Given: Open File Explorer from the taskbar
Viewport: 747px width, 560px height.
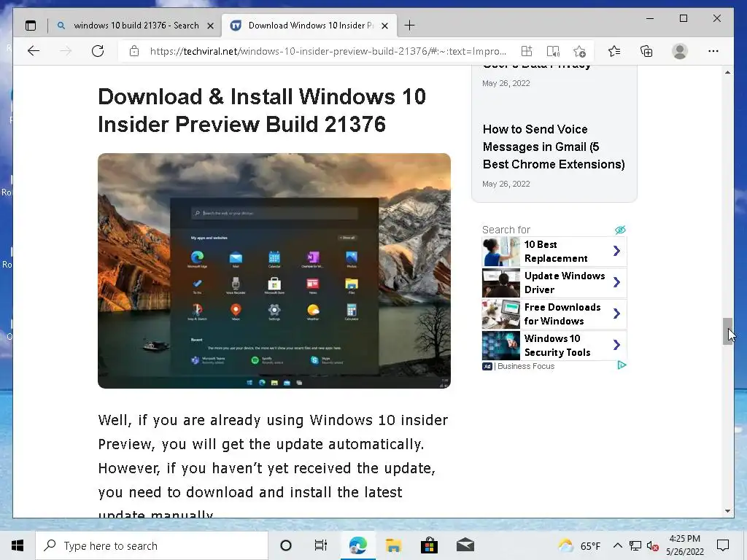Looking at the screenshot, I should [x=393, y=545].
